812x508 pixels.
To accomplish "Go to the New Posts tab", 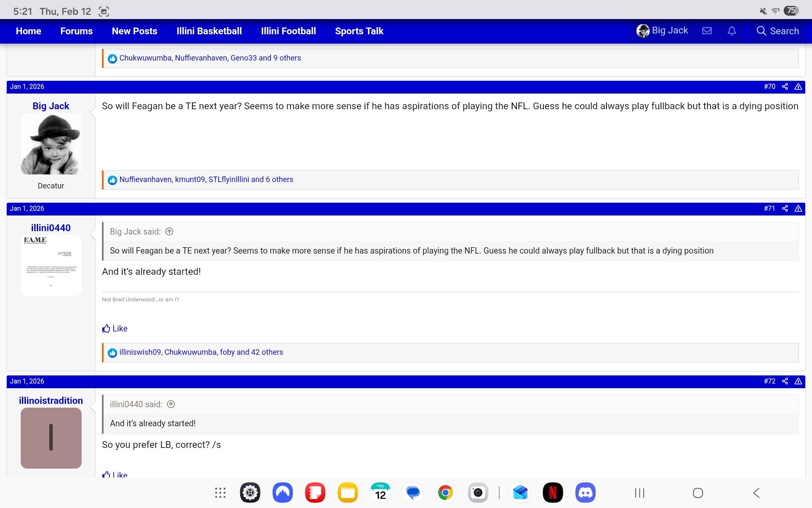I will tap(134, 31).
